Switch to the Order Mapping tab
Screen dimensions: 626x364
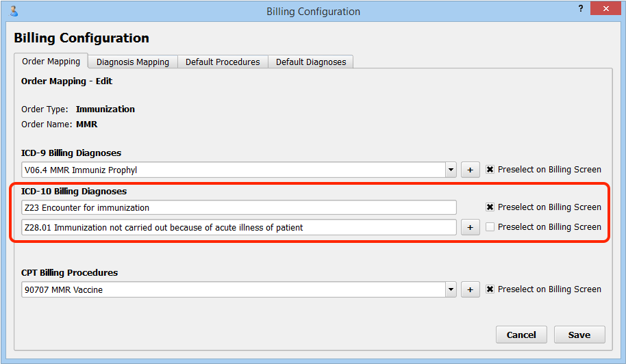pos(51,61)
